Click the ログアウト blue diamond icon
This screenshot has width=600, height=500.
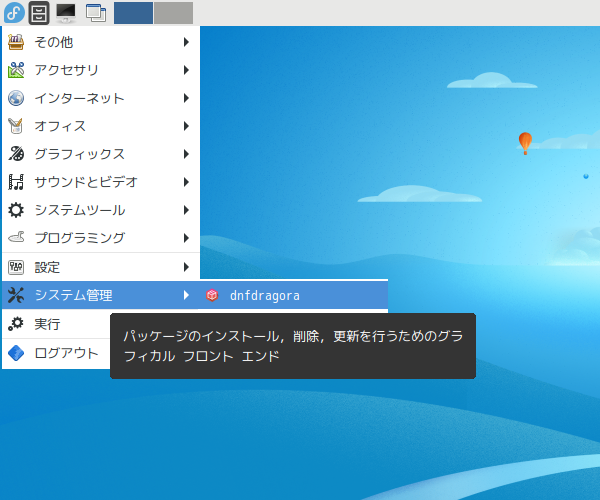[x=16, y=353]
